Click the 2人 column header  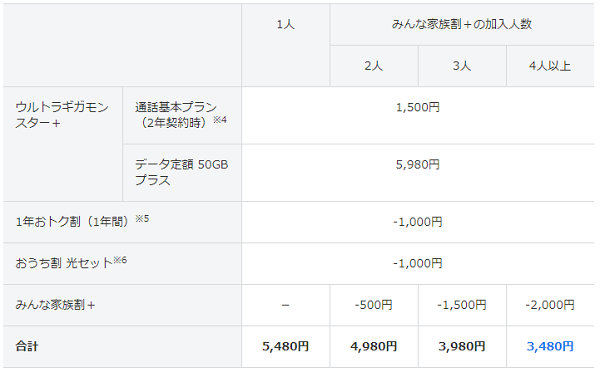373,66
